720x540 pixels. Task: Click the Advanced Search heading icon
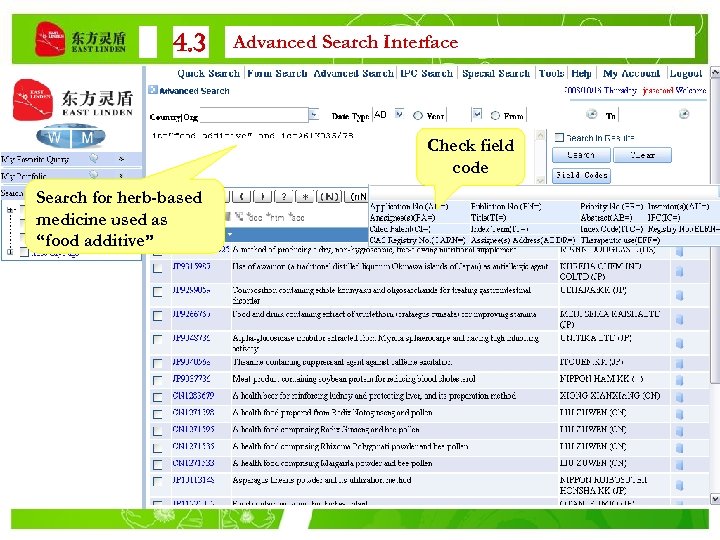[153, 90]
